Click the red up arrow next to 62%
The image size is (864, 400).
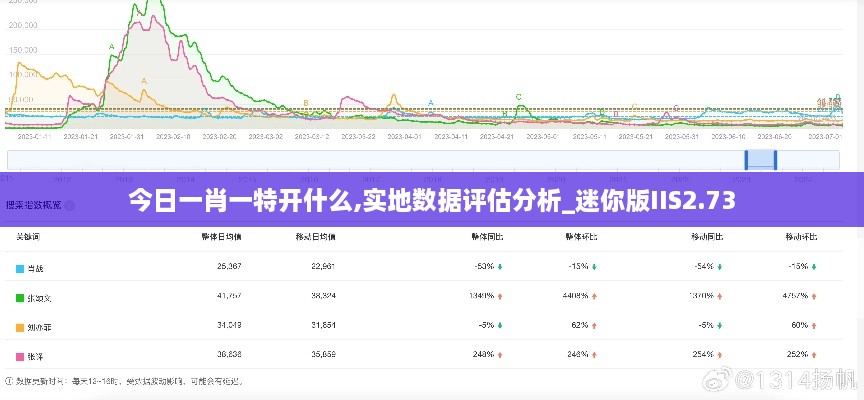pos(594,326)
